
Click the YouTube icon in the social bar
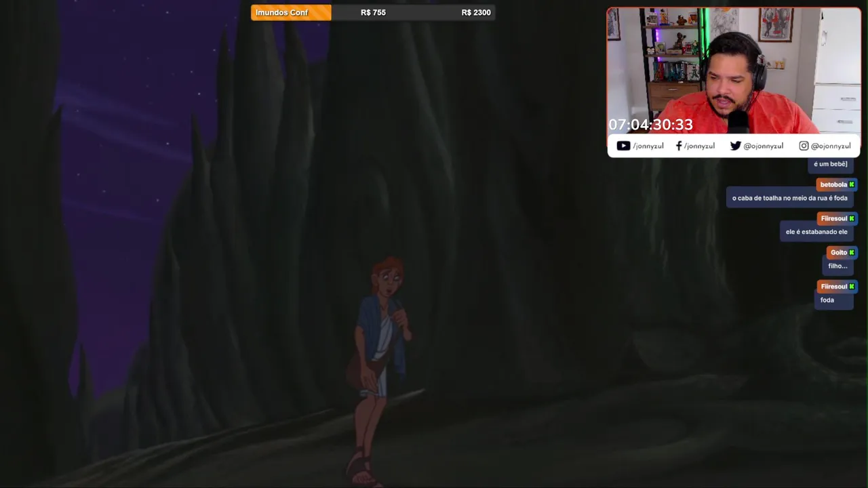(623, 146)
